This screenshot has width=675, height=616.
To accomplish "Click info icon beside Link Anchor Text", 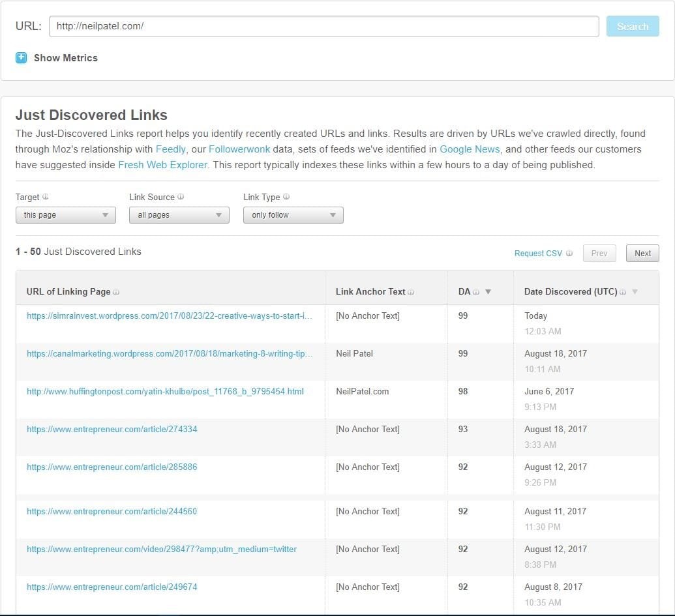I will tap(411, 292).
